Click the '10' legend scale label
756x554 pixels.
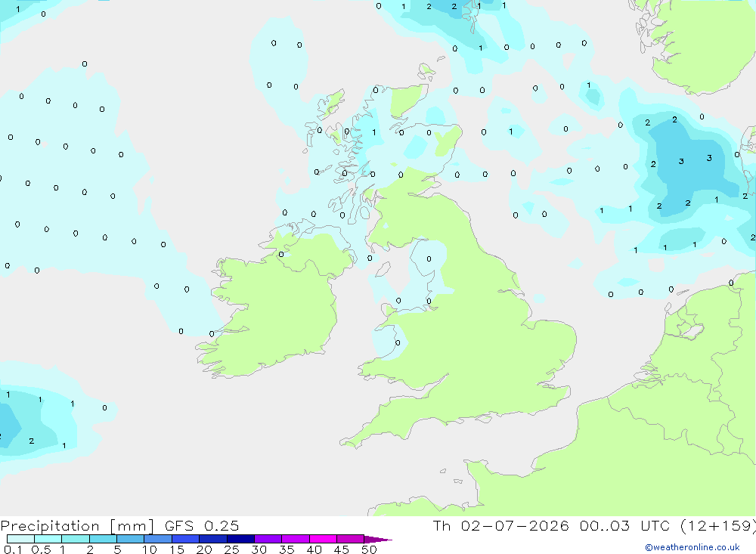150,549
